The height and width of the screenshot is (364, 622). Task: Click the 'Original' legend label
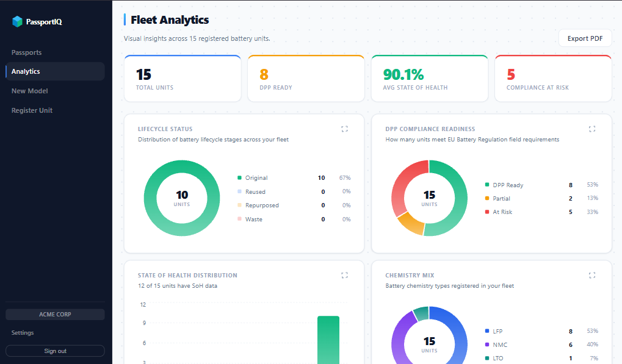[256, 178]
